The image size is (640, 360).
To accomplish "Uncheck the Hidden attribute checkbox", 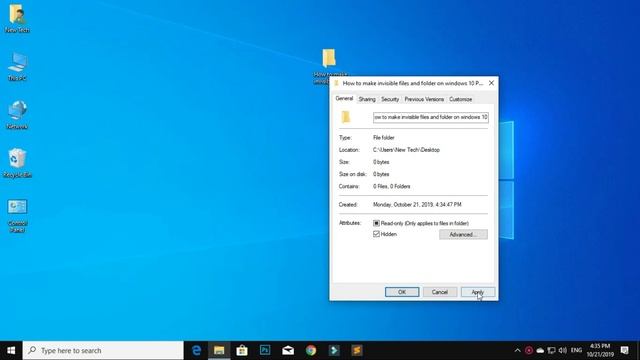I will click(376, 234).
